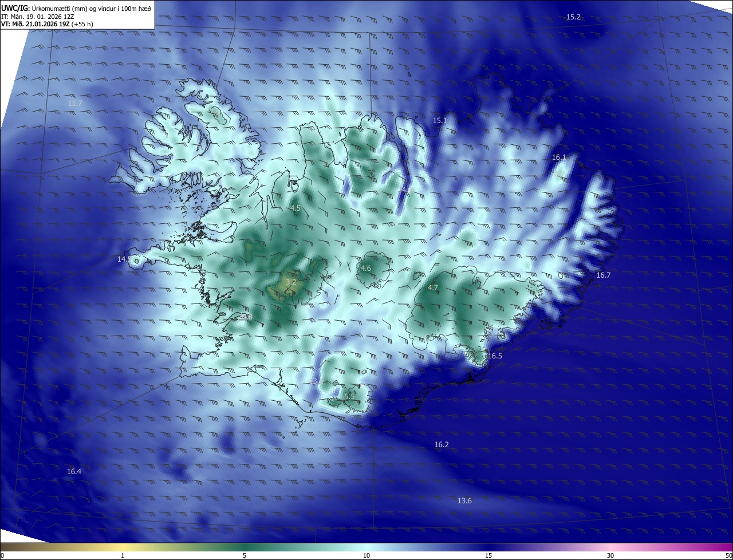Click the 50 tick on the color scale

(x=728, y=556)
